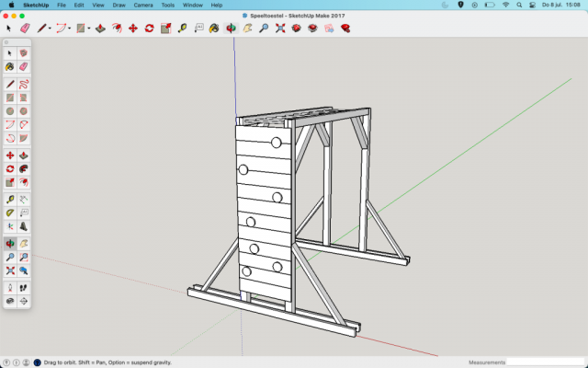Select the Text label tool in top toolbar

(x=198, y=29)
